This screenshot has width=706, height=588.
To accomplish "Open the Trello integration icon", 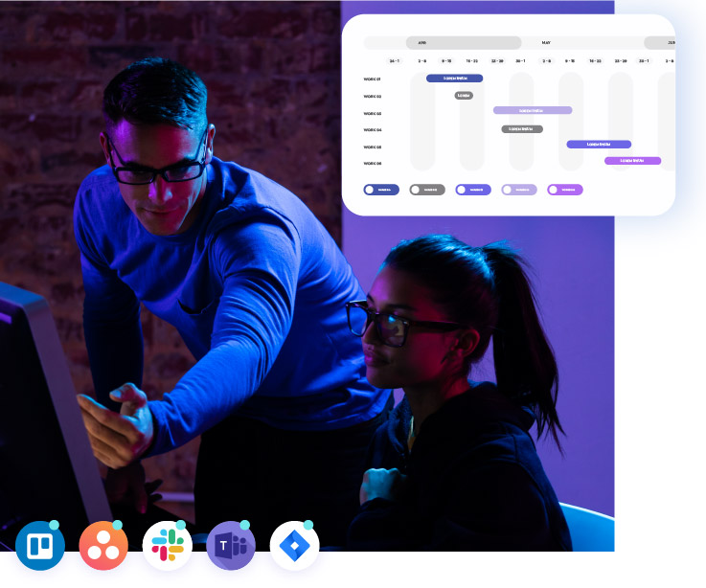I will (40, 545).
